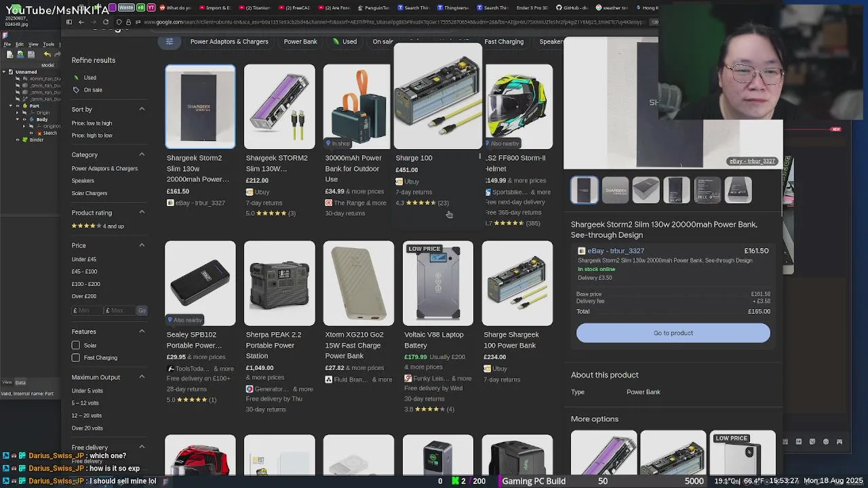868x488 pixels.
Task: Click Funky Leisure seller icon under Voltaic V88
Action: [x=408, y=378]
